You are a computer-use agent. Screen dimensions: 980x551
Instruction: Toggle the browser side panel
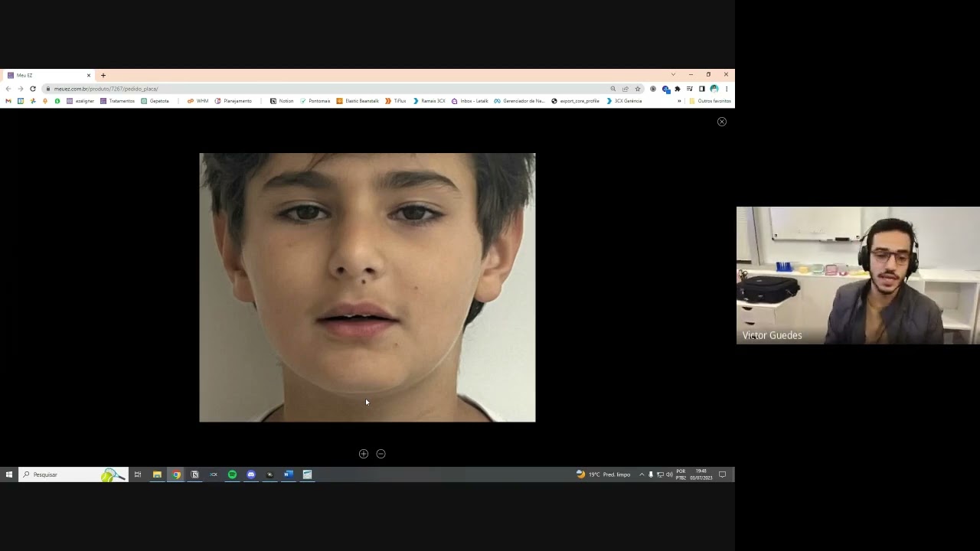click(x=701, y=89)
